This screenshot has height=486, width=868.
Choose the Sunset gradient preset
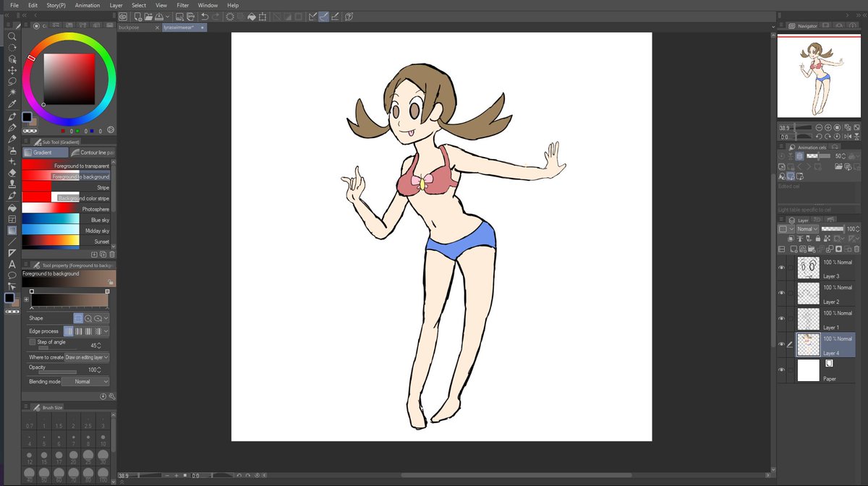pyautogui.click(x=66, y=242)
